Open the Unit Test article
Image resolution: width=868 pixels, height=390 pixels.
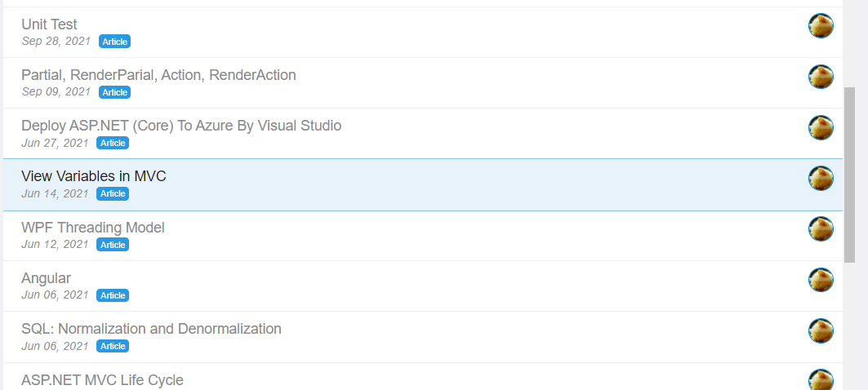(49, 24)
